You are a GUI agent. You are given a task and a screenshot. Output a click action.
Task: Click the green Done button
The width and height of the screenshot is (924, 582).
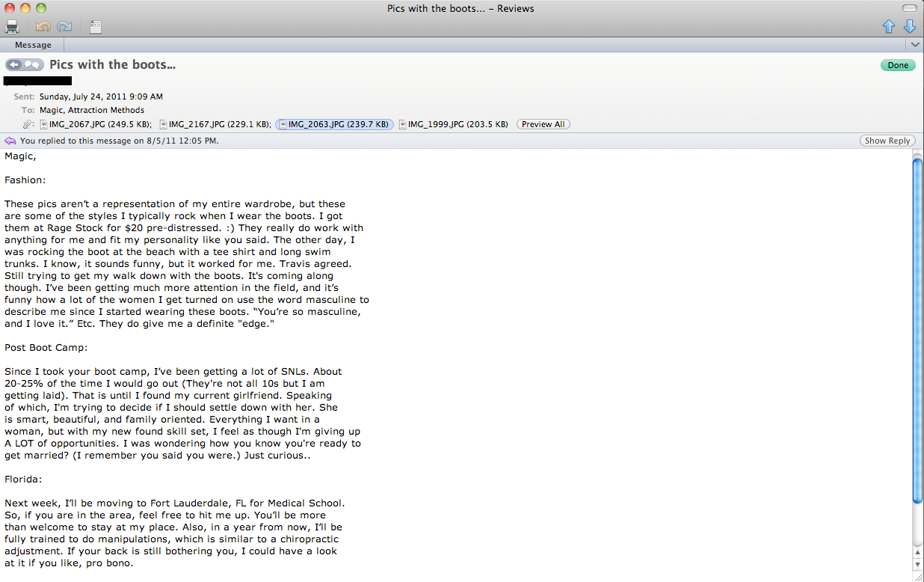[x=898, y=65]
